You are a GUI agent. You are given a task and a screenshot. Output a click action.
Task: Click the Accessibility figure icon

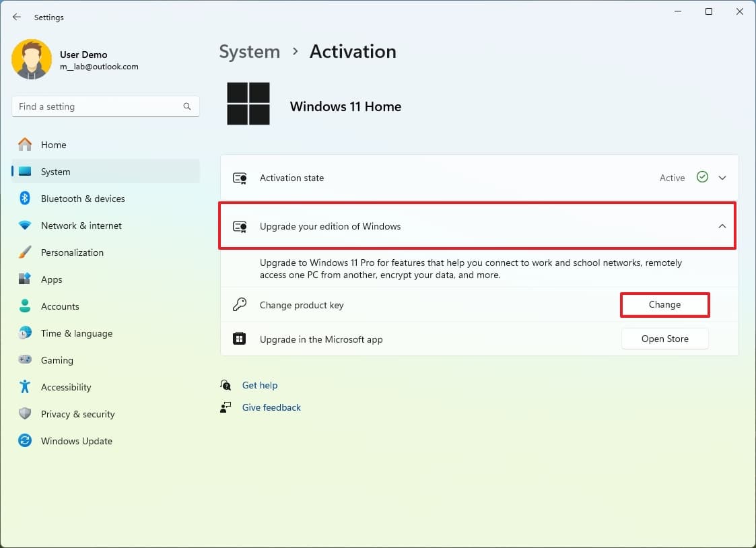click(25, 387)
